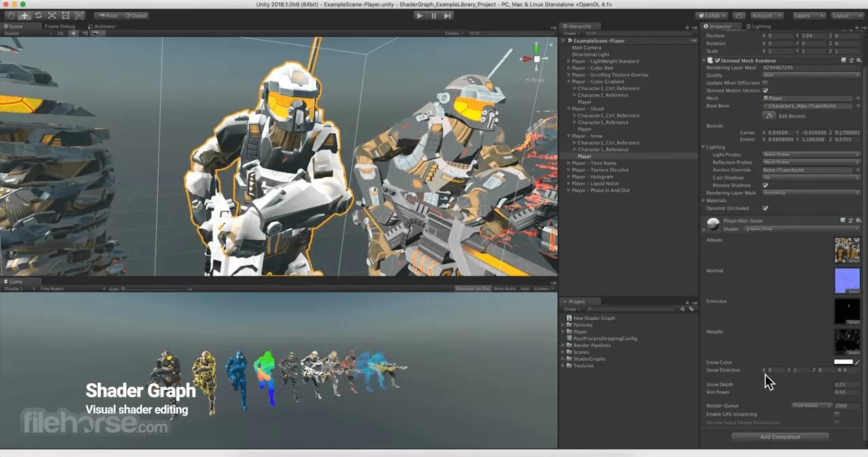Viewport: 868px width, 457px height.
Task: Toggle scene audio speaker icon
Action: click(x=85, y=33)
